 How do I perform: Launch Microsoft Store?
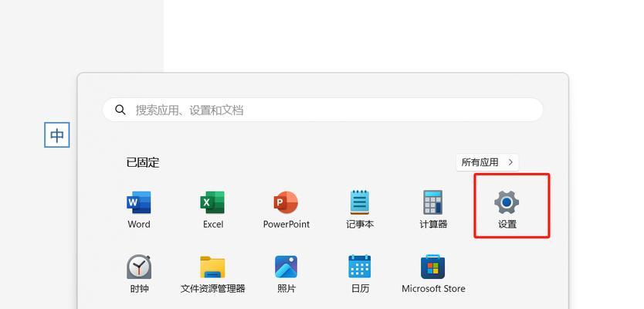pos(433,273)
